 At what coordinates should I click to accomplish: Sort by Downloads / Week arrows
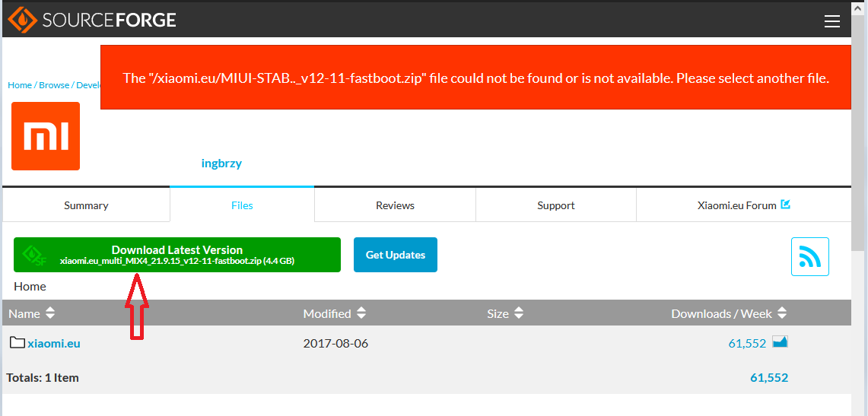click(x=781, y=313)
